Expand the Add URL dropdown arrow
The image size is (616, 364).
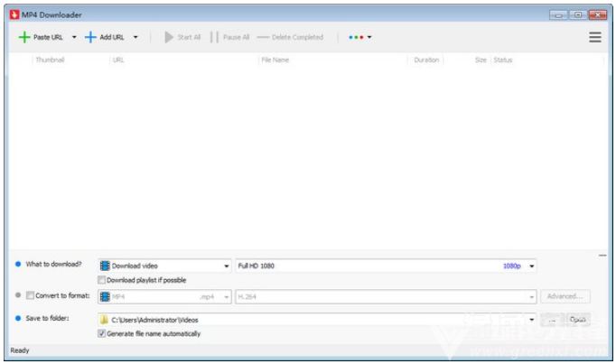tap(135, 37)
